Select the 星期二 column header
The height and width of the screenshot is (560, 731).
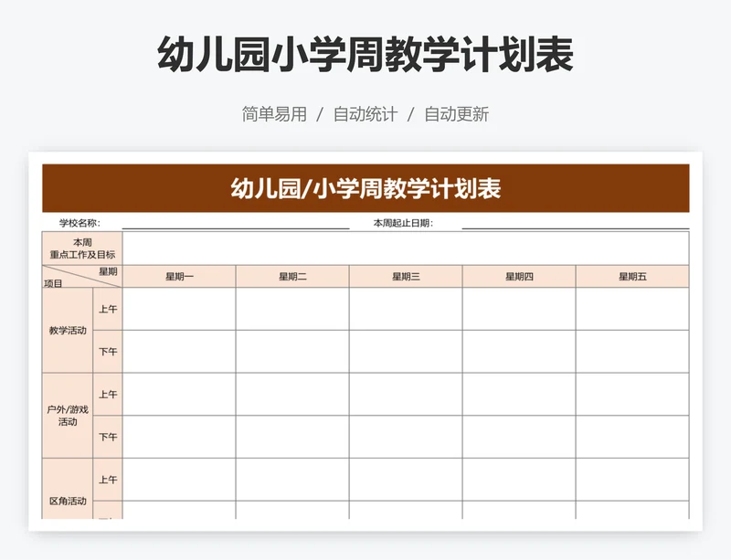(x=292, y=277)
